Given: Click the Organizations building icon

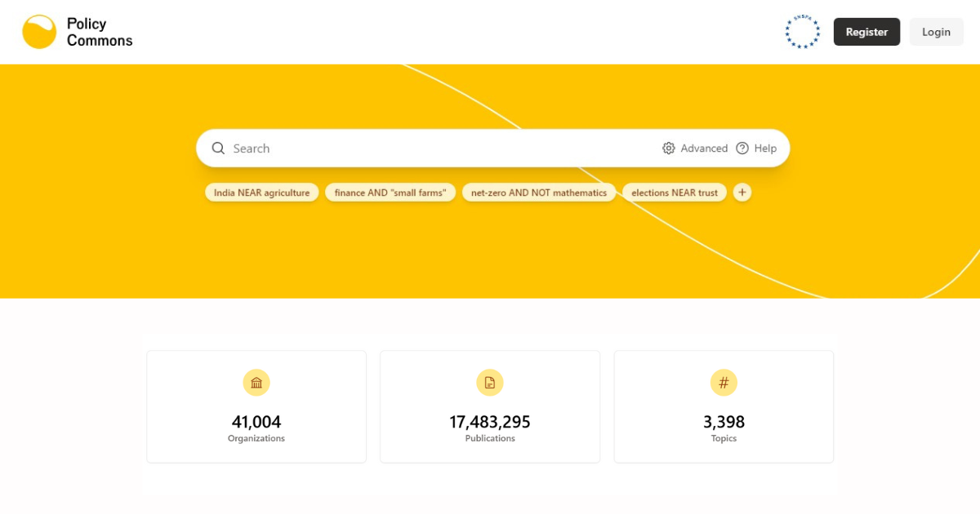Looking at the screenshot, I should coord(256,383).
